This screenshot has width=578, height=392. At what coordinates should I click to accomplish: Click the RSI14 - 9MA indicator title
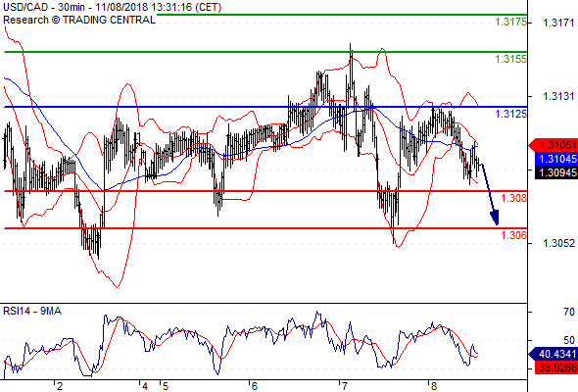(32, 312)
